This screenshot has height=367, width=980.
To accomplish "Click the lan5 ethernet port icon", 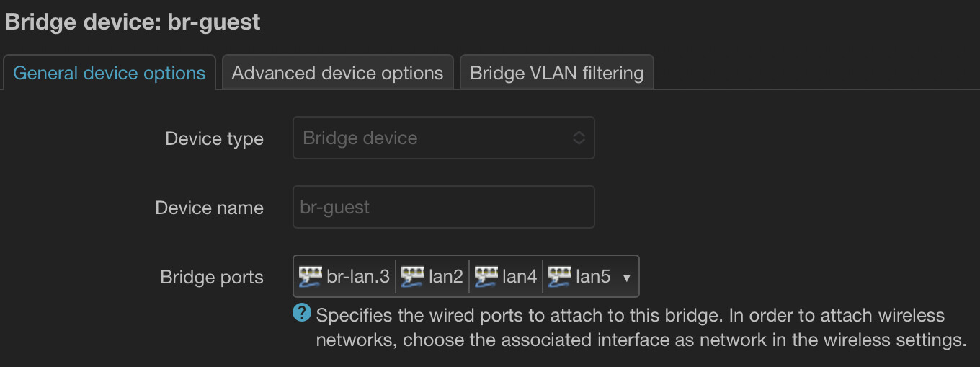I will pos(560,276).
